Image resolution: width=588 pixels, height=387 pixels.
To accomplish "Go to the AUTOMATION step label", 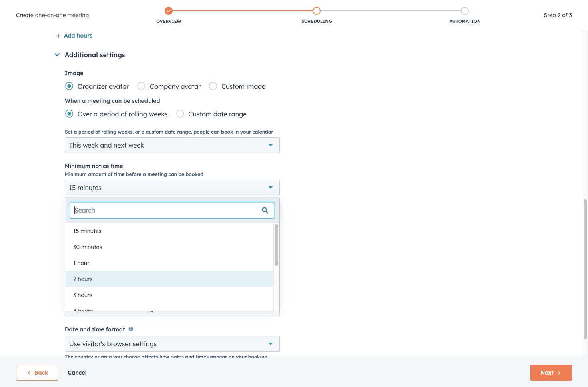I will (x=465, y=21).
